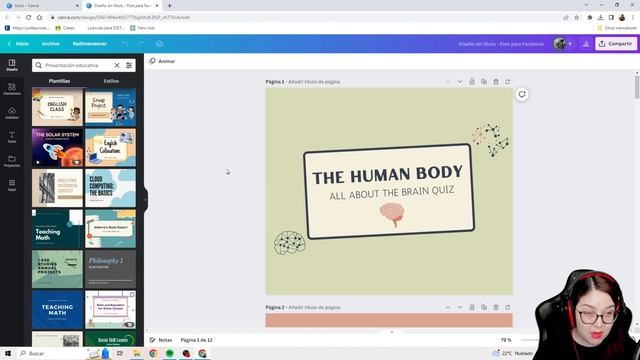Open a new browser tab
Image resolution: width=640 pixels, height=360 pixels.
tap(169, 6)
